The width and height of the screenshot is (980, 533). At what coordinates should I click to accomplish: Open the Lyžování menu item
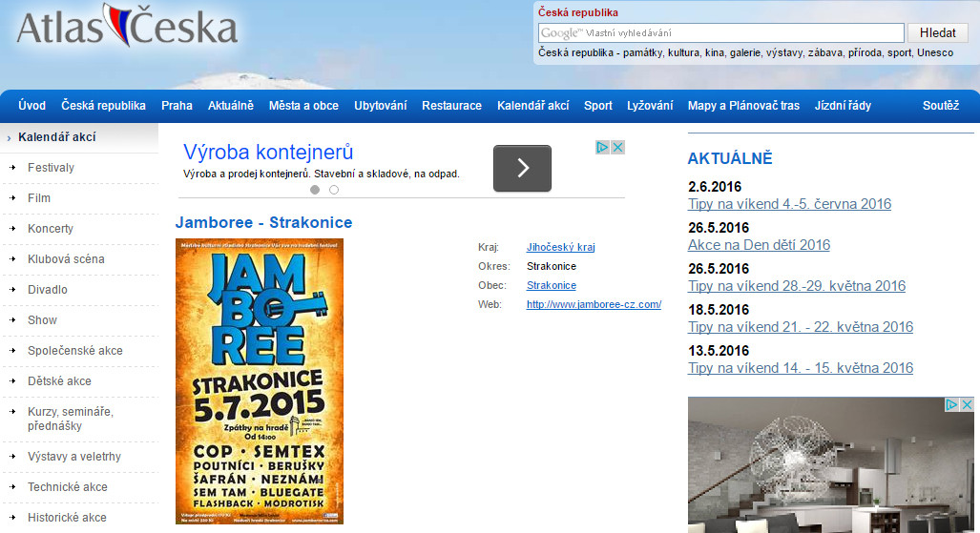click(x=650, y=106)
